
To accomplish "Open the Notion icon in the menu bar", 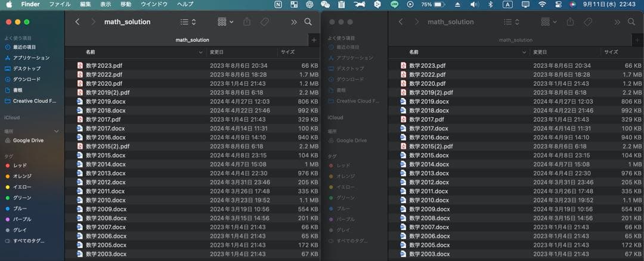I will (x=278, y=4).
